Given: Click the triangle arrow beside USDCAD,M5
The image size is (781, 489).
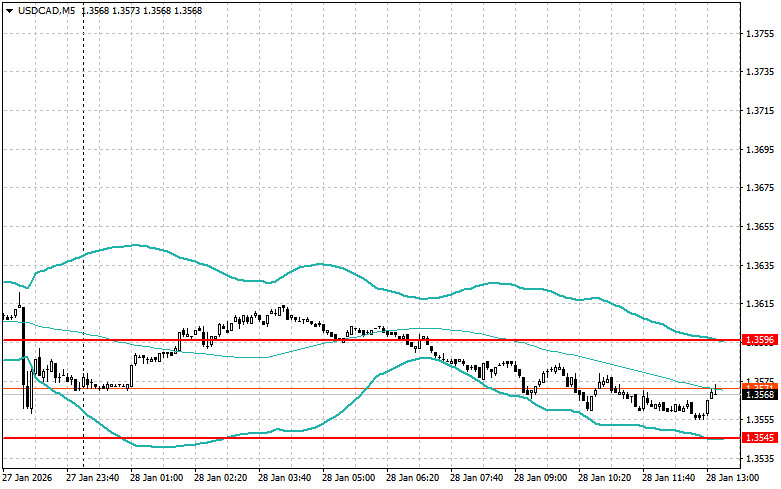Looking at the screenshot, I should 9,11.
